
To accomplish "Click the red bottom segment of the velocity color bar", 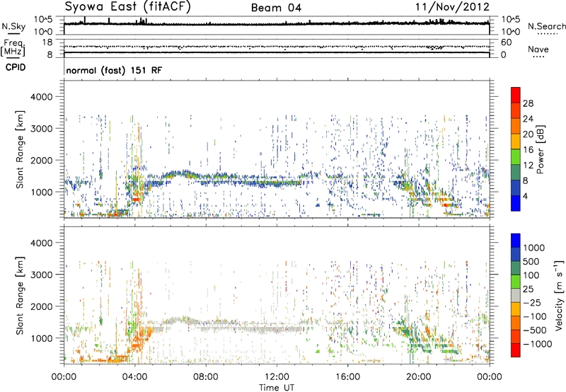I will click(516, 350).
